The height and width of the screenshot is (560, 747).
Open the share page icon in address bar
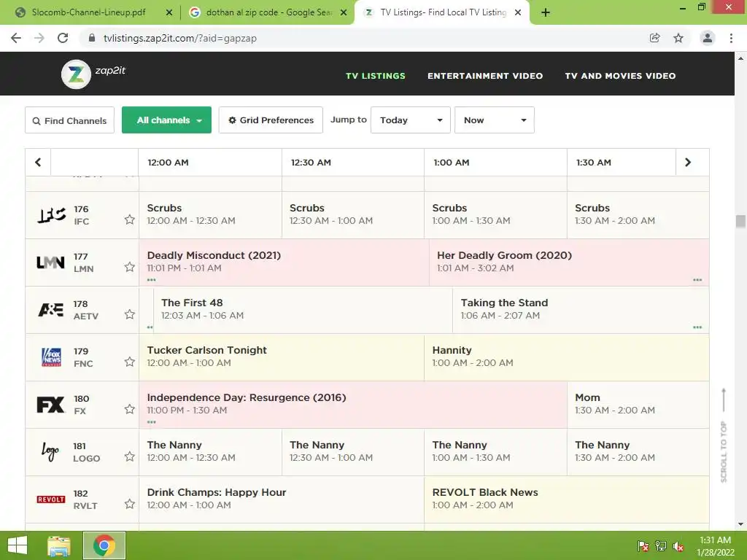pos(654,38)
